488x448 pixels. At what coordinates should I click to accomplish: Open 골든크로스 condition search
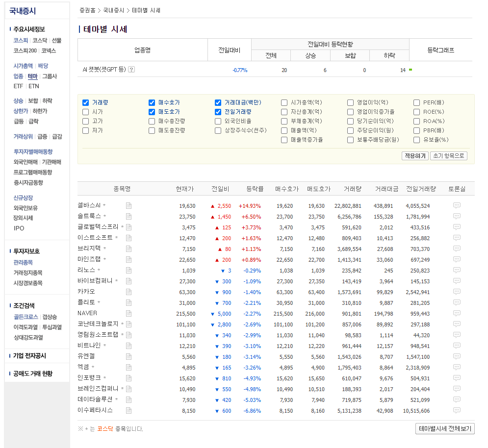coord(26,317)
